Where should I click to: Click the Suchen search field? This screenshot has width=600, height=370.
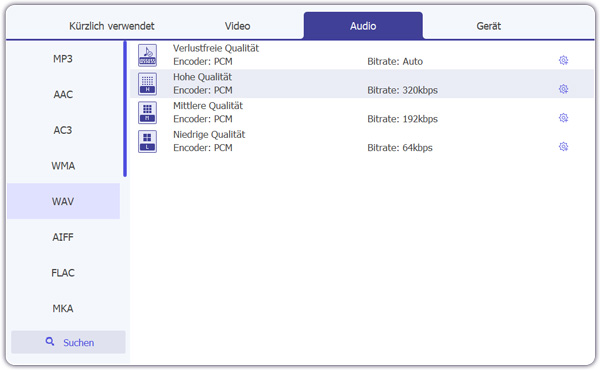(x=68, y=342)
